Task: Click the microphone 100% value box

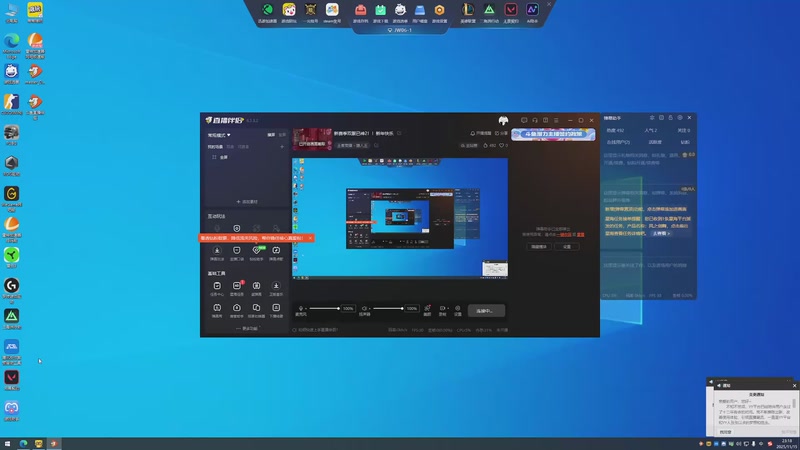Action: point(348,309)
